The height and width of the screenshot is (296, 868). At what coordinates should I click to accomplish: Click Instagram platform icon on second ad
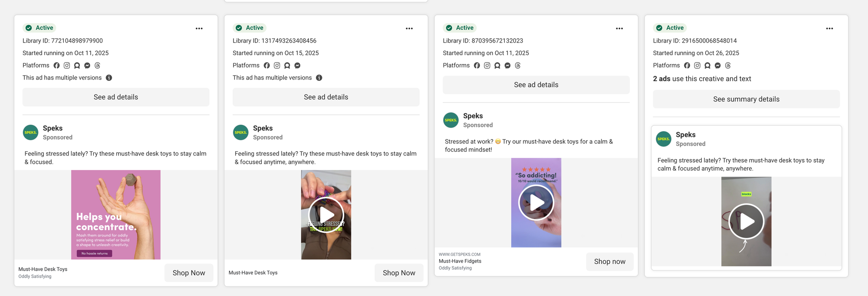point(277,66)
